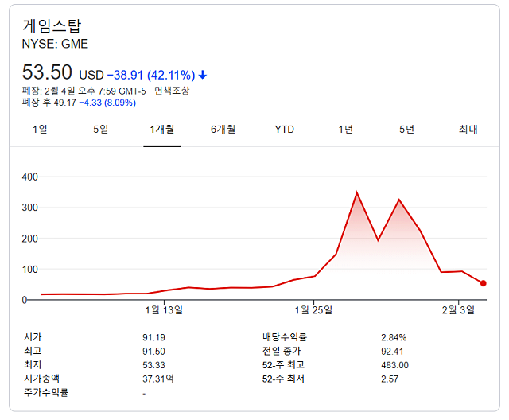
Task: Click the 400 y-axis label
Action: pos(30,177)
